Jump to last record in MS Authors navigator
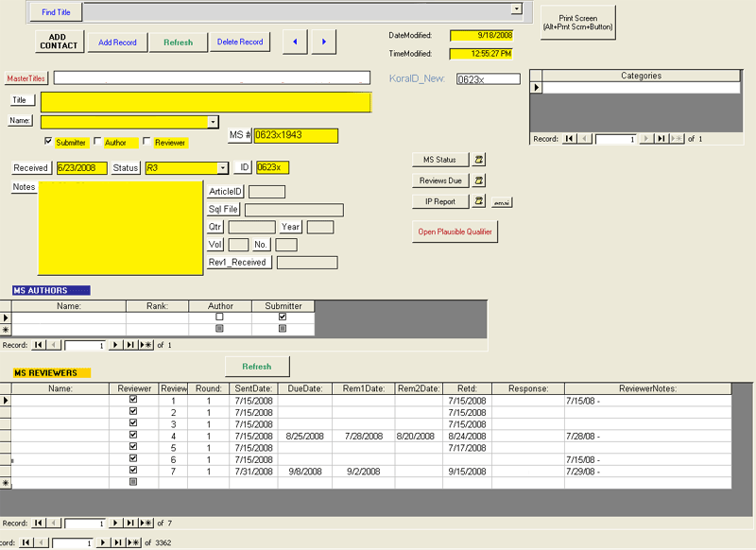The width and height of the screenshot is (756, 550). (130, 345)
